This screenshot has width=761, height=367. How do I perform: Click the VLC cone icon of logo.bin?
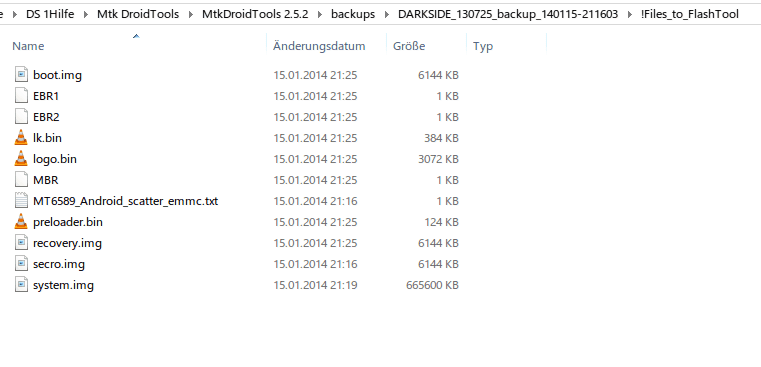click(21, 159)
